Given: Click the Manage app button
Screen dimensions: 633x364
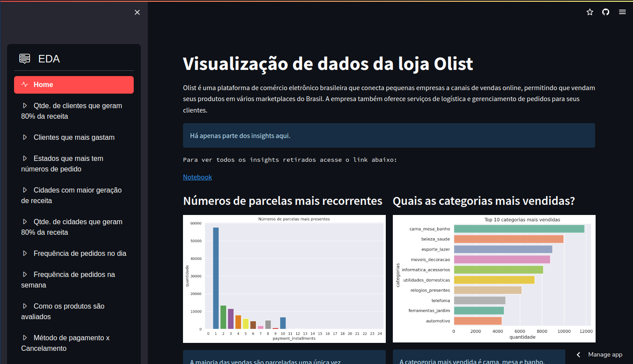Looking at the screenshot, I should coord(605,354).
